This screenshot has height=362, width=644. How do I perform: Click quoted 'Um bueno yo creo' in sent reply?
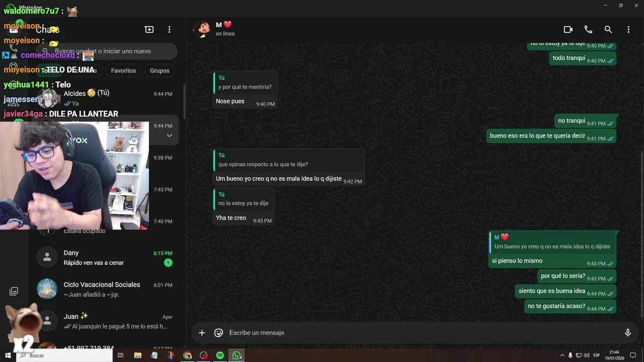[x=552, y=242]
